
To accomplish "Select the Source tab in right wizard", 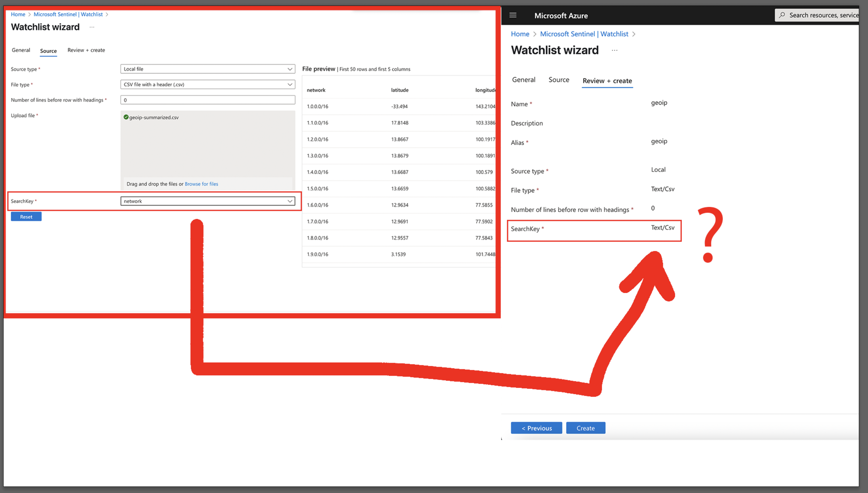I will coord(559,80).
